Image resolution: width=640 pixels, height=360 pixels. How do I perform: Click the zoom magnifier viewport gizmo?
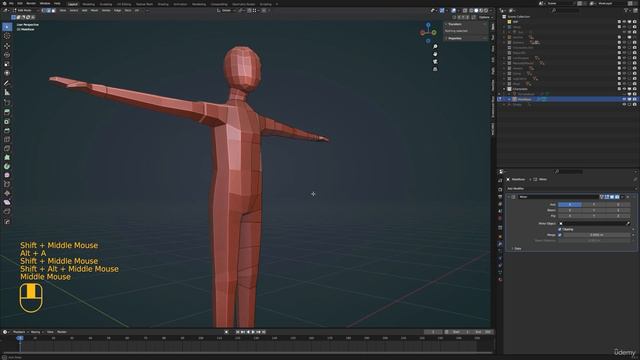(x=435, y=47)
